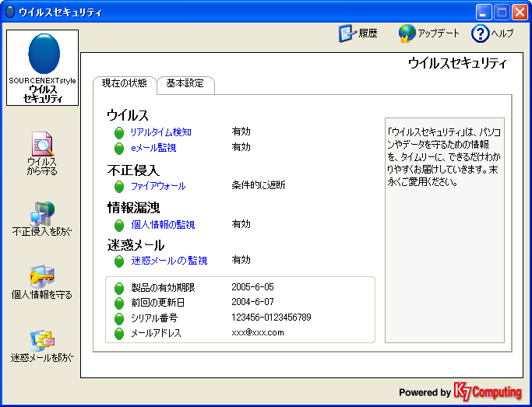Click the アップデート globe icon
Viewport: 532px width, 407px height.
pos(407,33)
